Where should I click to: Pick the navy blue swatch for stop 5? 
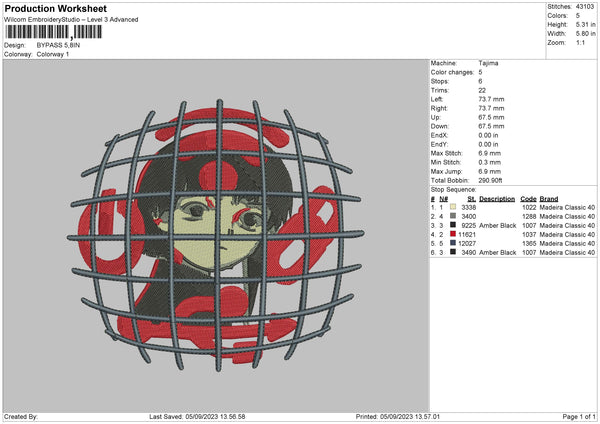pyautogui.click(x=453, y=243)
